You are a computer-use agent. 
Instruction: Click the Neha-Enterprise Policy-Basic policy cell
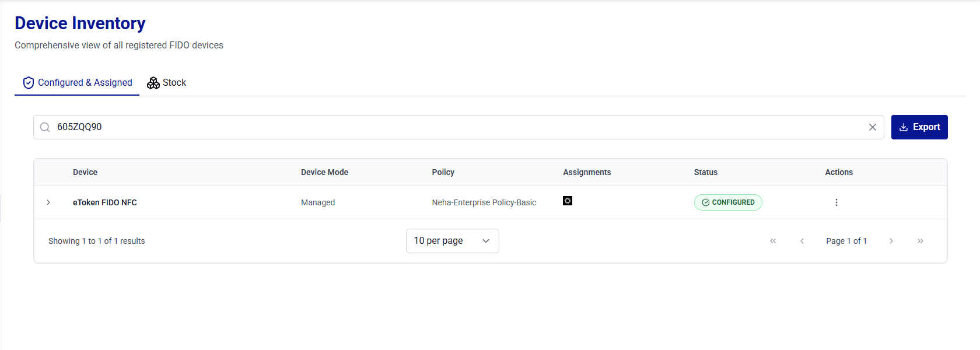click(x=484, y=202)
